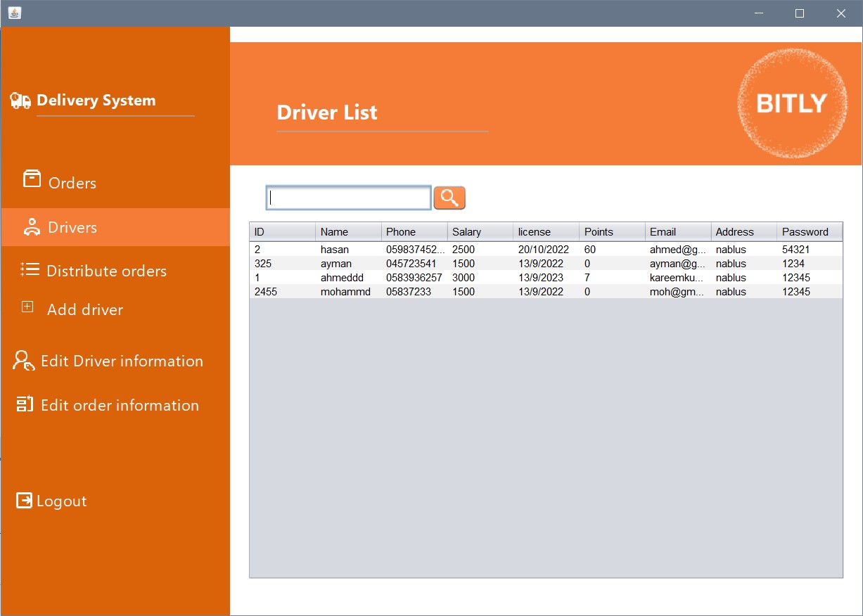Click password cell '54321'
This screenshot has width=863, height=616.
click(810, 250)
